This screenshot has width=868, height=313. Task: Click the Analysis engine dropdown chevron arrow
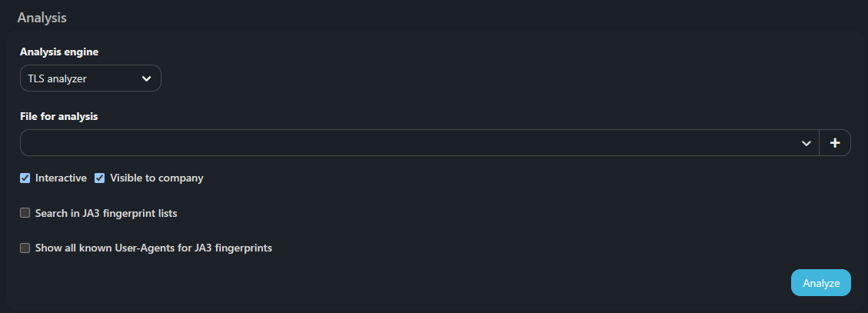pos(147,78)
